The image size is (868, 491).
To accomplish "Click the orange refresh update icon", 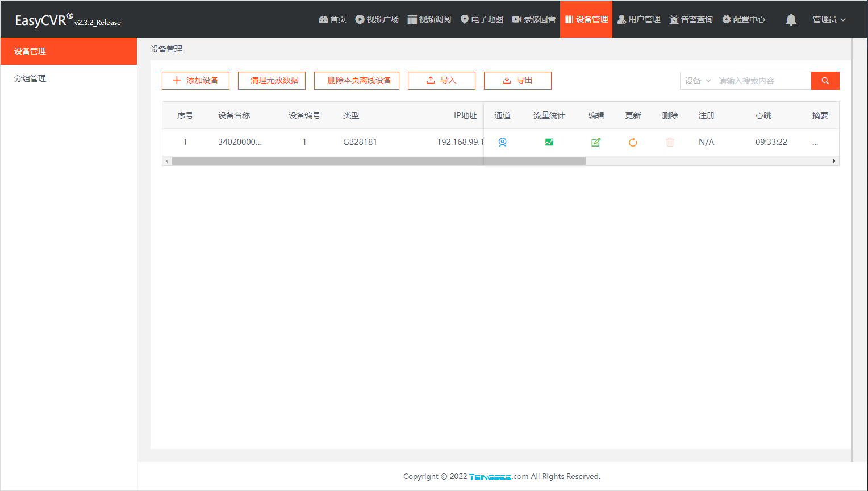I will click(x=633, y=142).
